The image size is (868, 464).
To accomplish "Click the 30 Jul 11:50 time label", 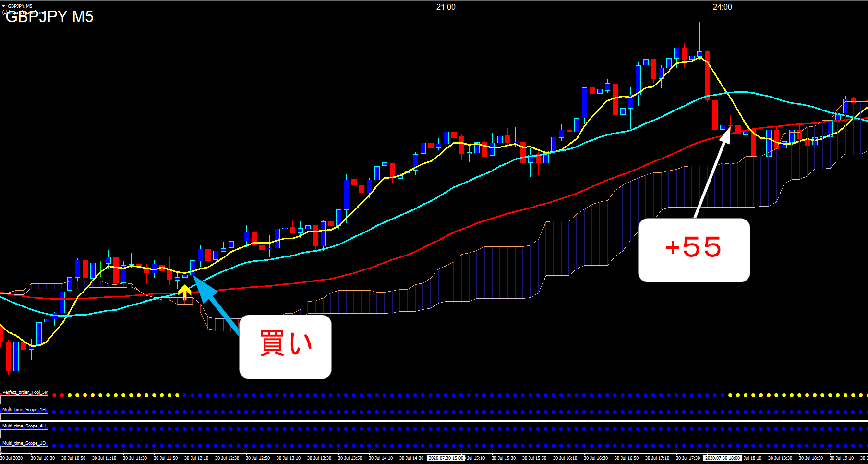I will [166, 458].
